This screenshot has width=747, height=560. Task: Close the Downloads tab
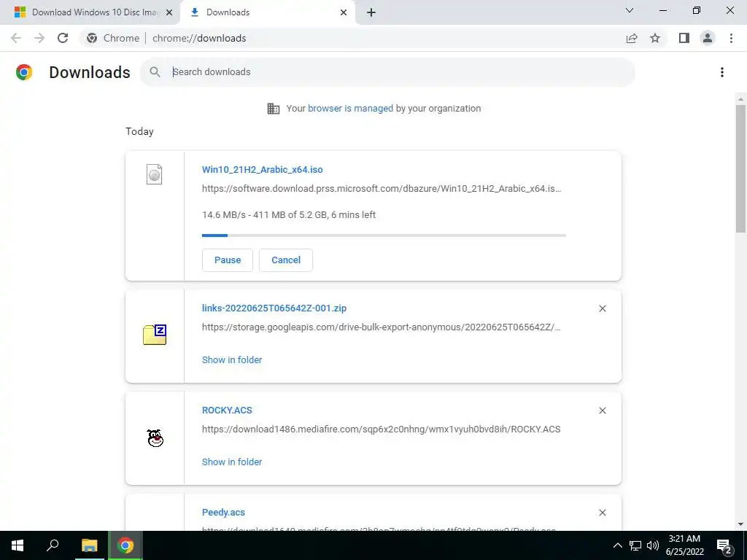(344, 12)
